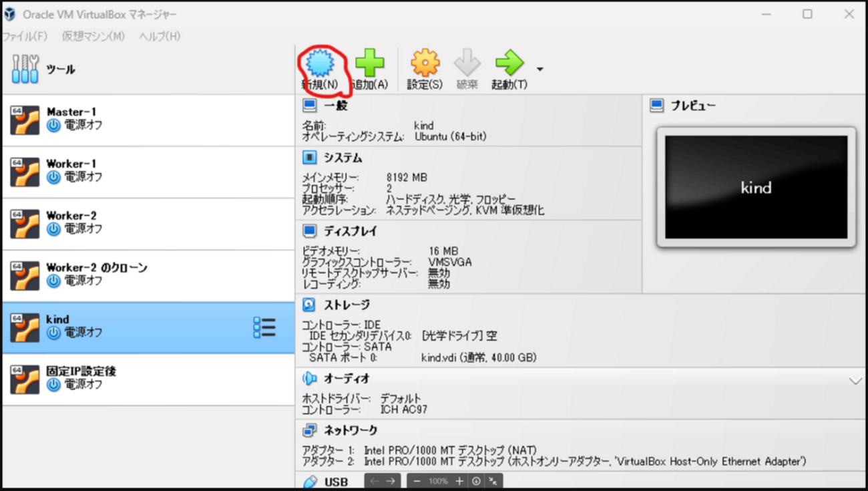This screenshot has height=491, width=868.
Task: Open the ヘルプ(H) menu
Action: coord(160,36)
